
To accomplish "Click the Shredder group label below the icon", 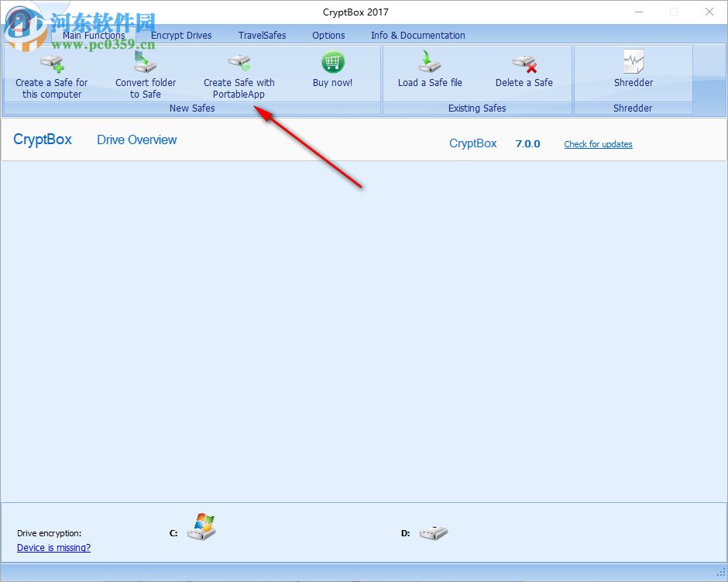I will point(633,108).
